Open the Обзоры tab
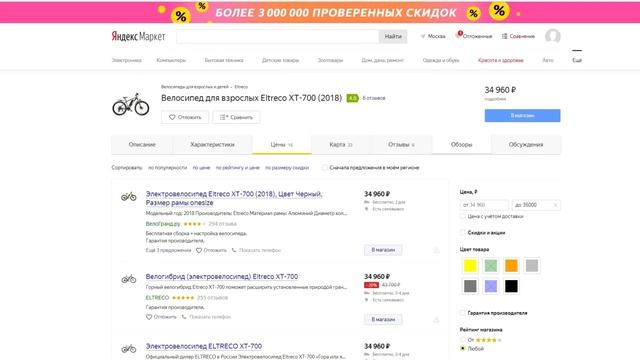 pyautogui.click(x=461, y=144)
